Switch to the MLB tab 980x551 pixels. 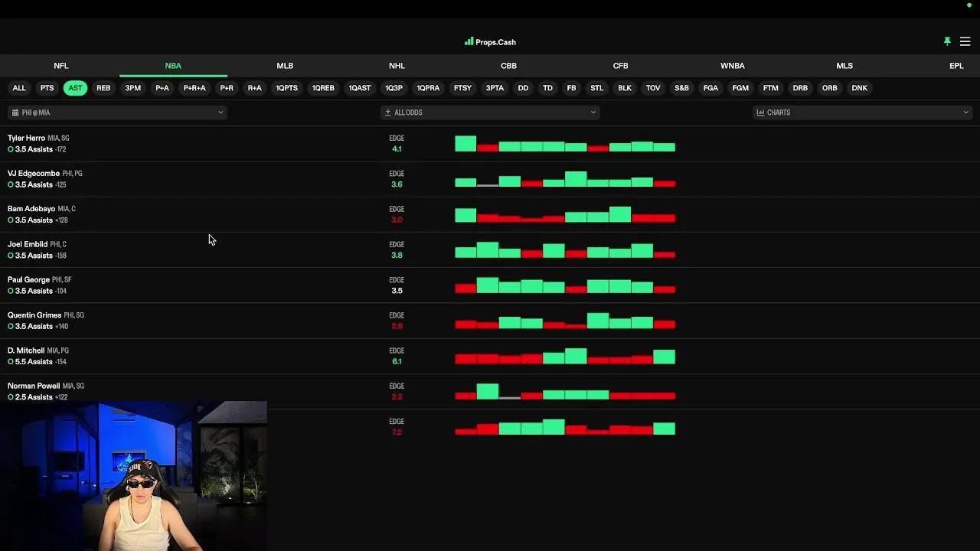285,66
